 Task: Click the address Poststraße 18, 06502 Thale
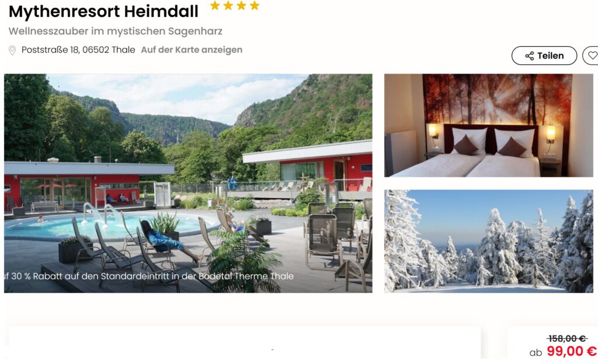[78, 50]
